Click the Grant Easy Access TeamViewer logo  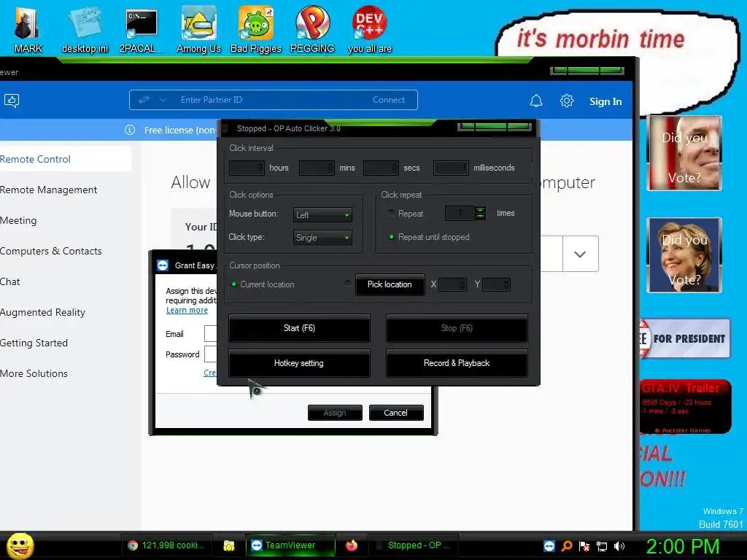[163, 265]
